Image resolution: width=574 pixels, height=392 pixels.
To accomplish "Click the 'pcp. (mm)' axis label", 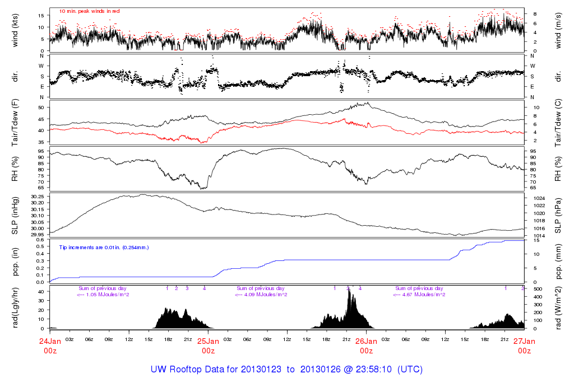I will [558, 262].
